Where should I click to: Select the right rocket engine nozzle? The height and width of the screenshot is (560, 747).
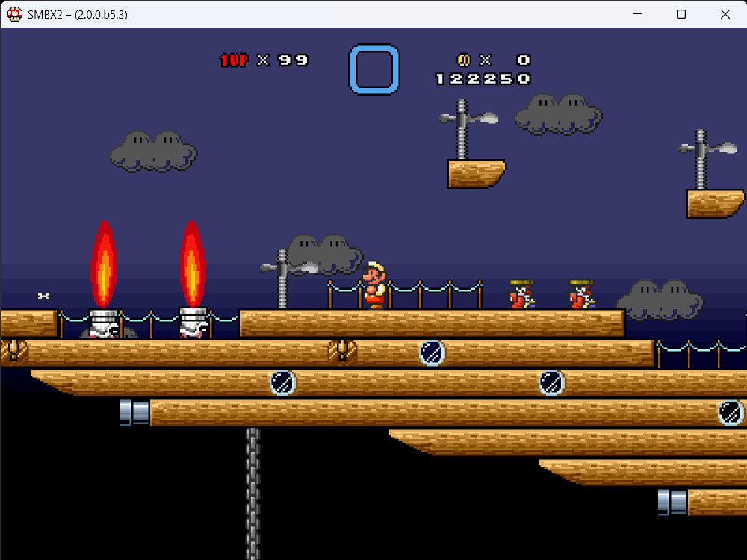pyautogui.click(x=192, y=321)
